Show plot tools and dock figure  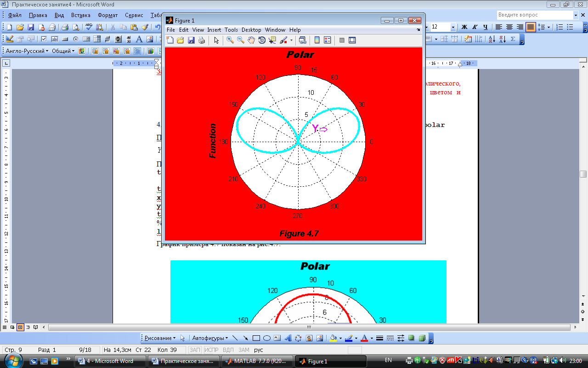click(352, 40)
